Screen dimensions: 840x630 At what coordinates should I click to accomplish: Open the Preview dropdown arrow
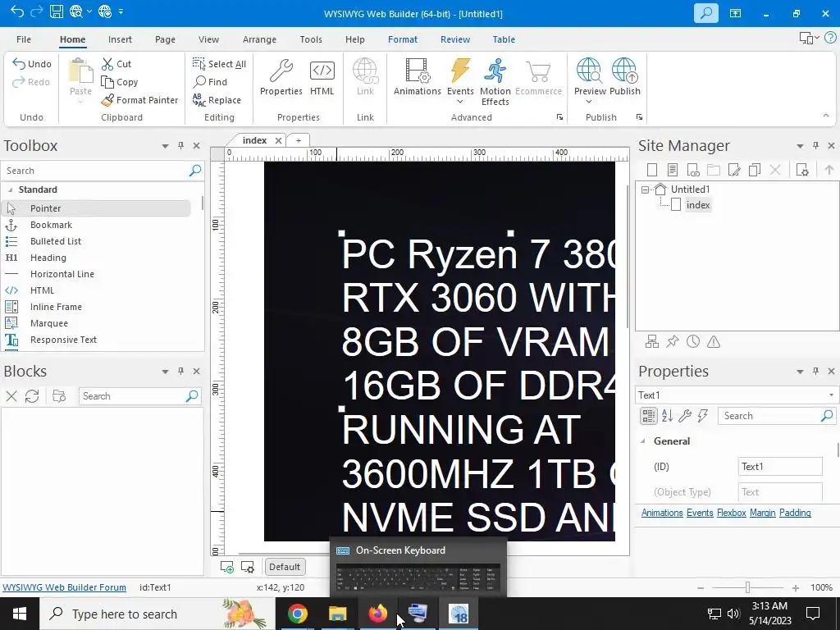point(589,102)
